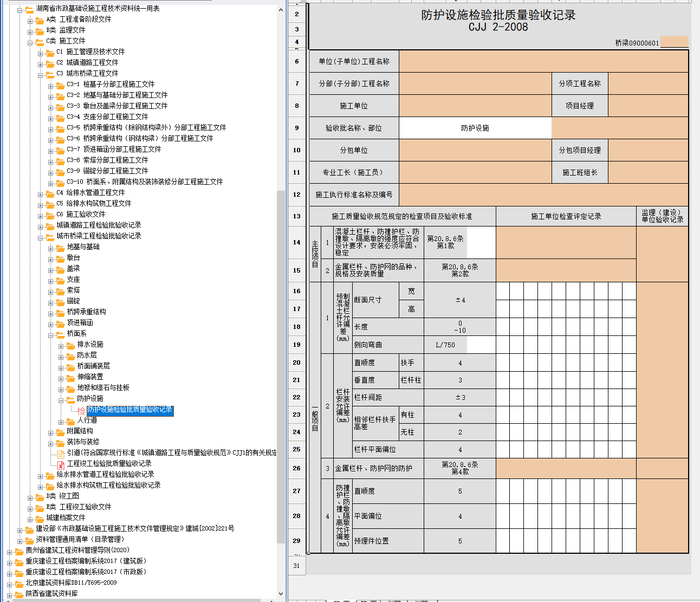Image resolution: width=700 pixels, height=602 pixels.
Task: Click the folder icon beside 装饰与装修
Action: pyautogui.click(x=60, y=443)
